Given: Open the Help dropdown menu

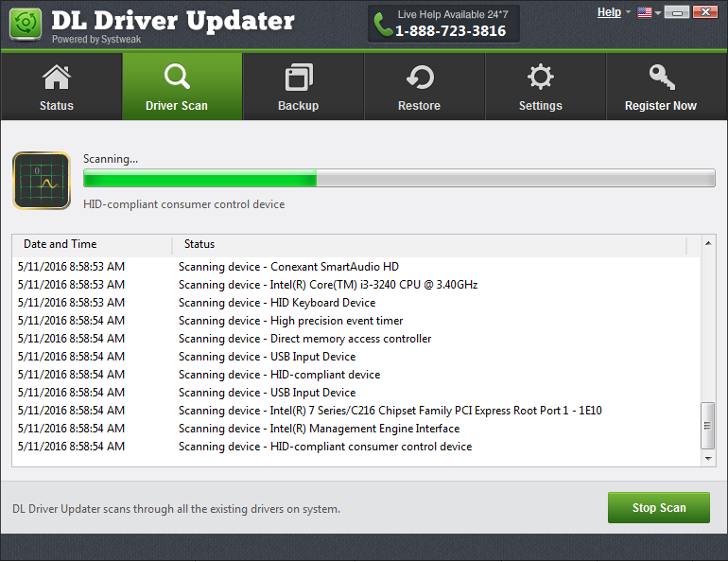Looking at the screenshot, I should 614,12.
